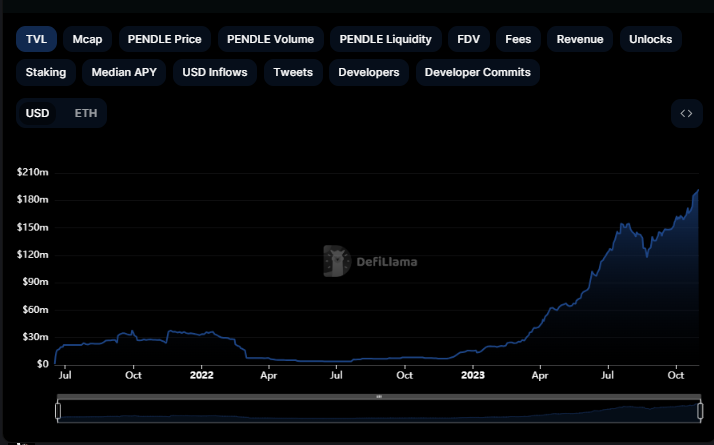This screenshot has width=714, height=445.
Task: Click the $120m y-axis label
Action: point(32,255)
